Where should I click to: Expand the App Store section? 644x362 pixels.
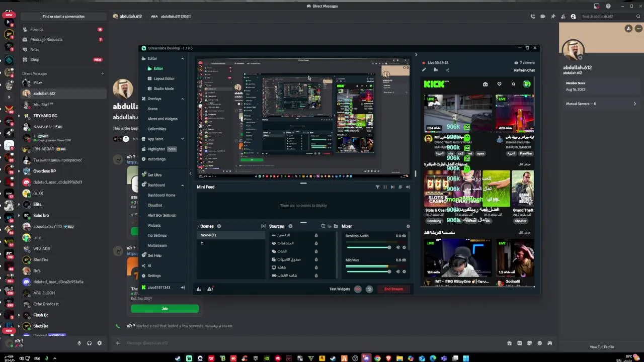click(183, 139)
